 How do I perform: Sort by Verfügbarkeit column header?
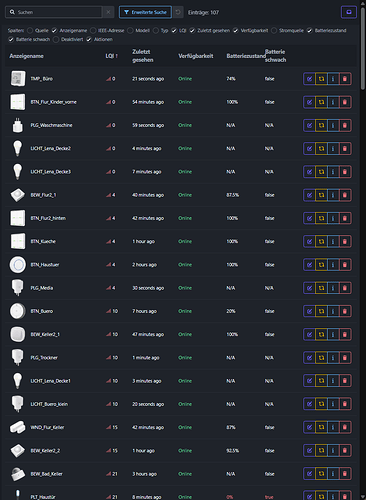pyautogui.click(x=196, y=56)
